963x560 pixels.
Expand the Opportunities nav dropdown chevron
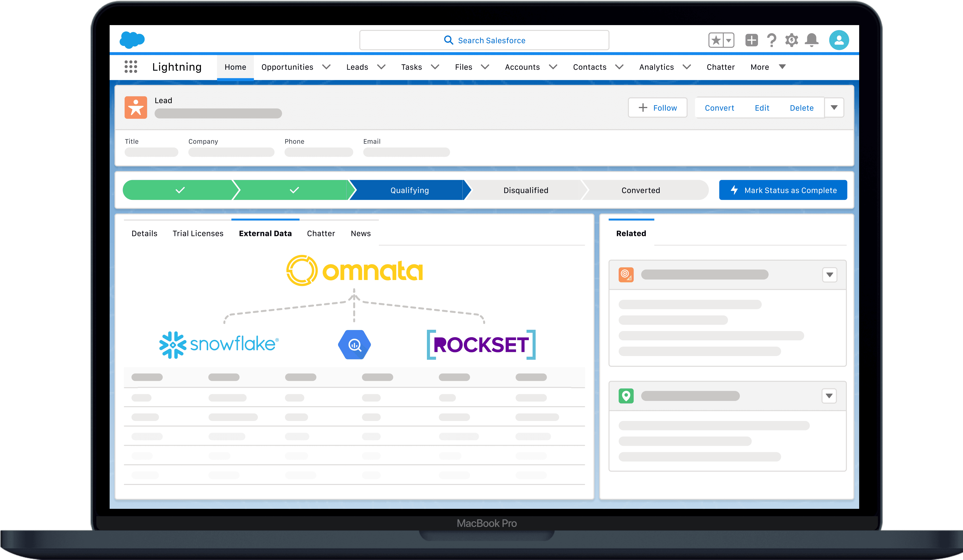click(326, 67)
